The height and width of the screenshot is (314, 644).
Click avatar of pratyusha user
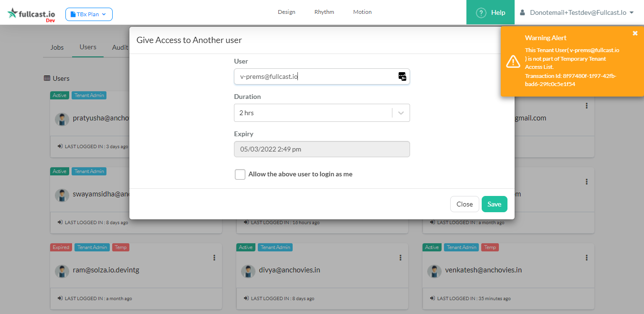point(62,119)
